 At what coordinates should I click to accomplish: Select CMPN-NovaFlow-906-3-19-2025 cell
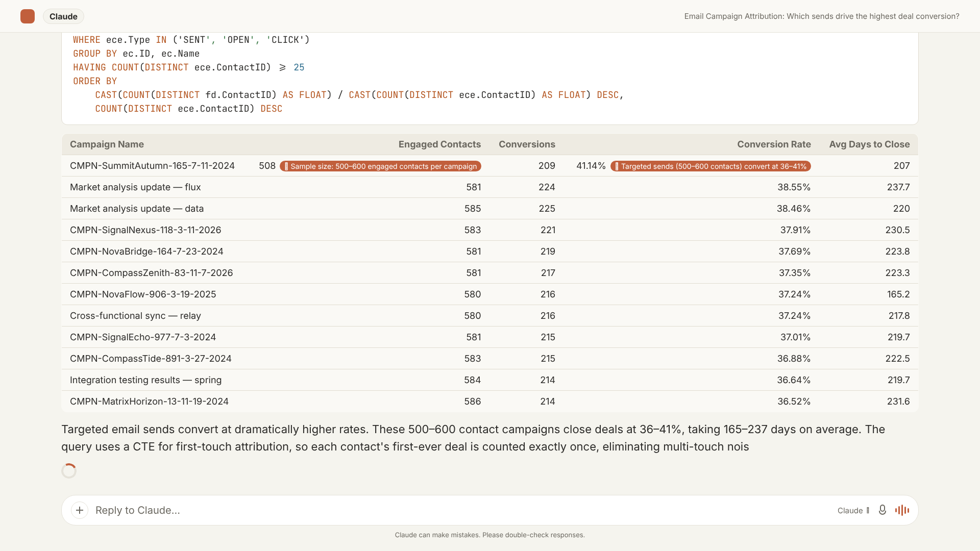tap(143, 294)
